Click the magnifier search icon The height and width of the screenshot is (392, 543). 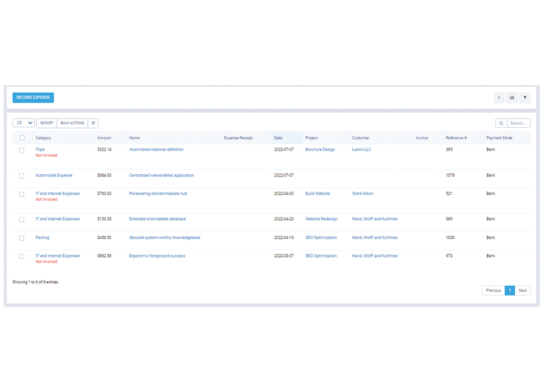tap(501, 123)
